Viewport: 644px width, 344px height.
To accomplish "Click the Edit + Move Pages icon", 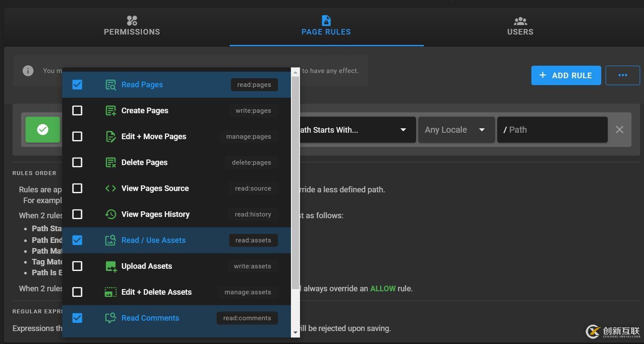I will [110, 137].
